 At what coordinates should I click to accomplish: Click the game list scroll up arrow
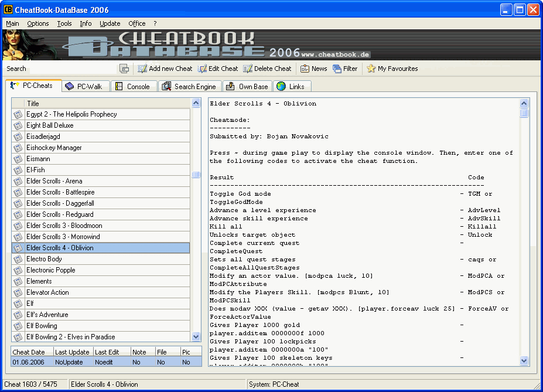point(196,103)
